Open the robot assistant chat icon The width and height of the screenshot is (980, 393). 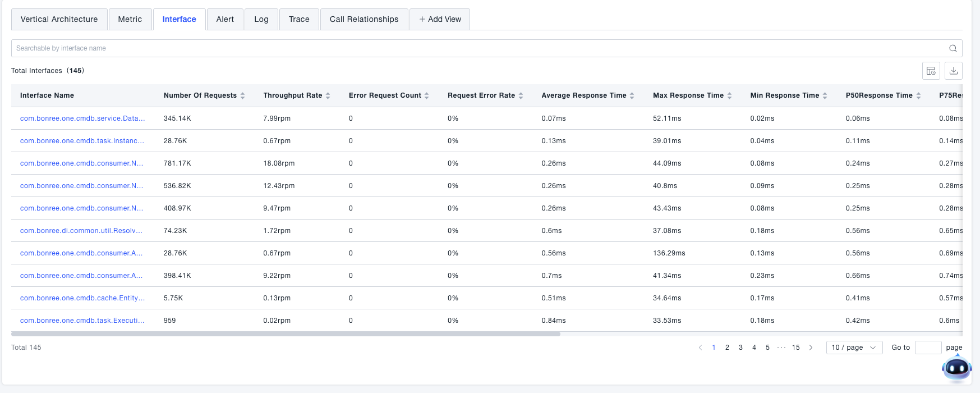tap(956, 368)
